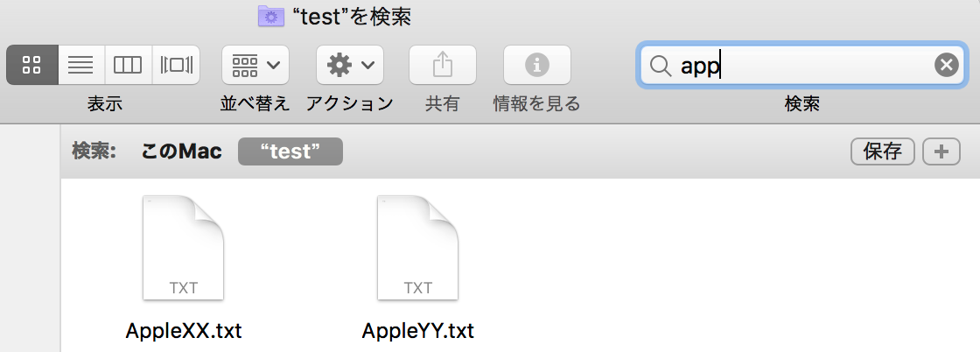Screen dimensions: 980x352
Task: Click the AppleYY.txt file name label
Action: click(418, 330)
